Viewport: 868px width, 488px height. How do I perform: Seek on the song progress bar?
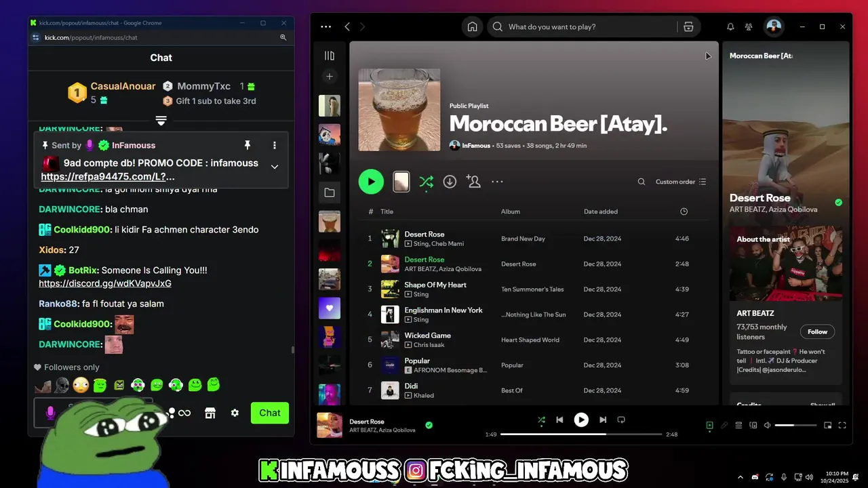coord(581,434)
